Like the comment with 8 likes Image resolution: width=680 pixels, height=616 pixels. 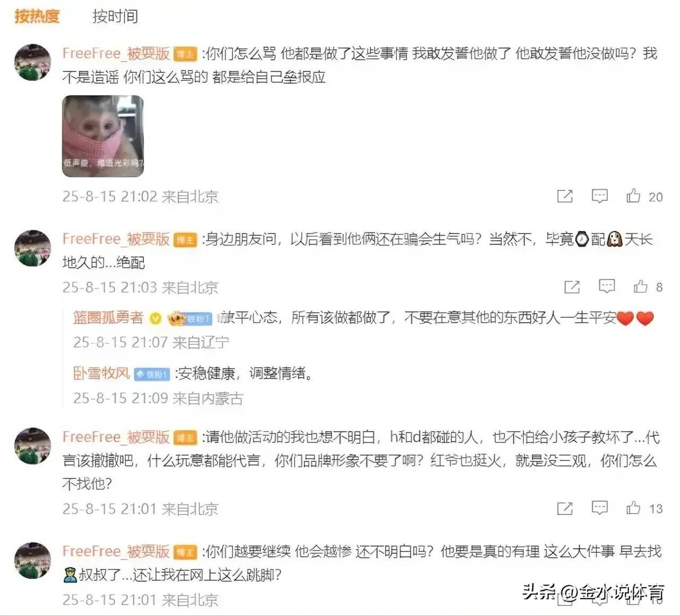(x=641, y=287)
